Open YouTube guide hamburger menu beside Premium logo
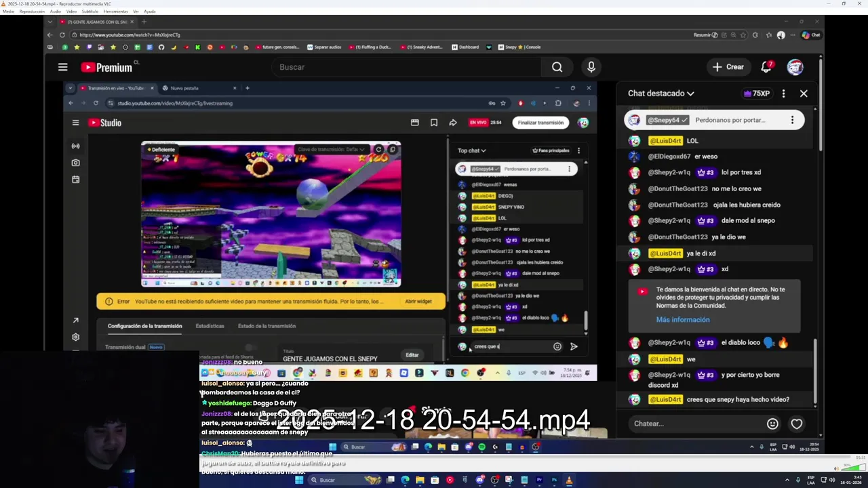Viewport: 868px width, 488px height. 62,67
